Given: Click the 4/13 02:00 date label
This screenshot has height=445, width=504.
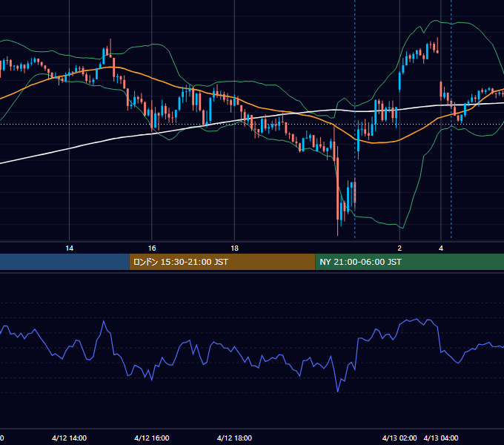Looking at the screenshot, I should [x=399, y=438].
